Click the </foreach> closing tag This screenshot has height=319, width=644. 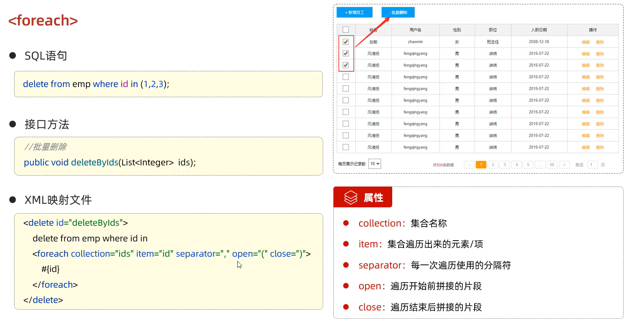(55, 285)
